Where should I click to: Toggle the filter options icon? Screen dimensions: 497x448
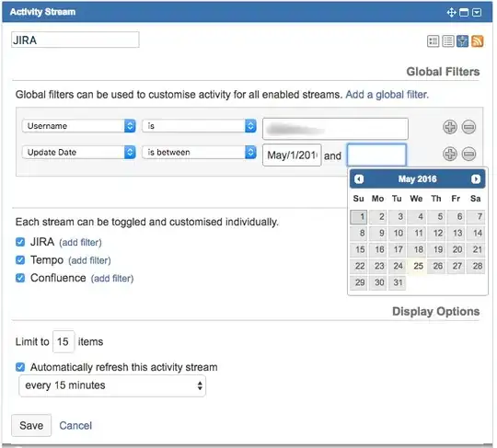(463, 41)
